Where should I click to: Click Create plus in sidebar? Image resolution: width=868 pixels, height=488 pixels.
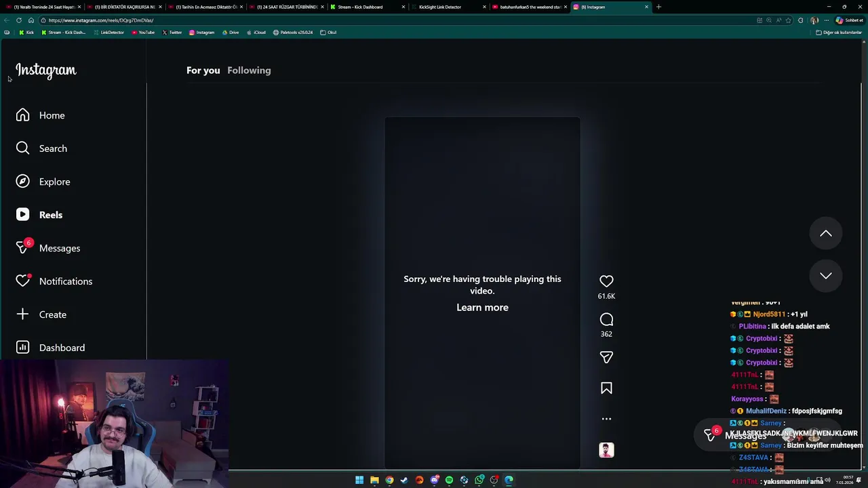coord(41,314)
